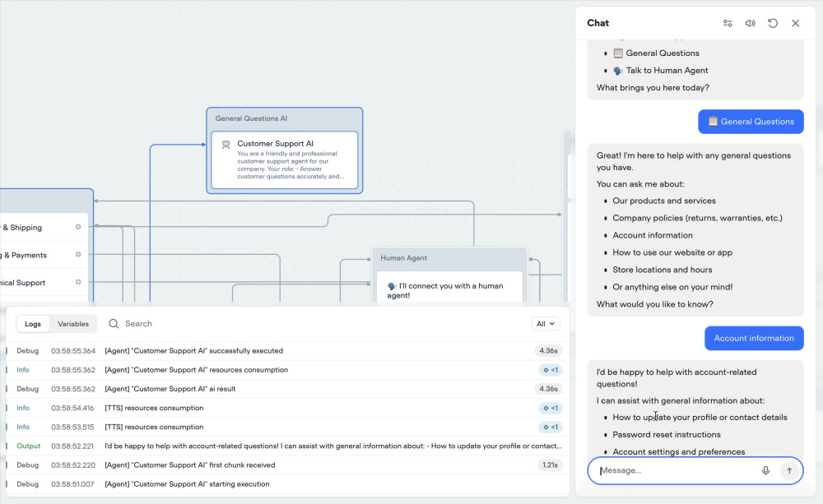The image size is (823, 504).
Task: Click the Message input field
Action: (x=677, y=470)
